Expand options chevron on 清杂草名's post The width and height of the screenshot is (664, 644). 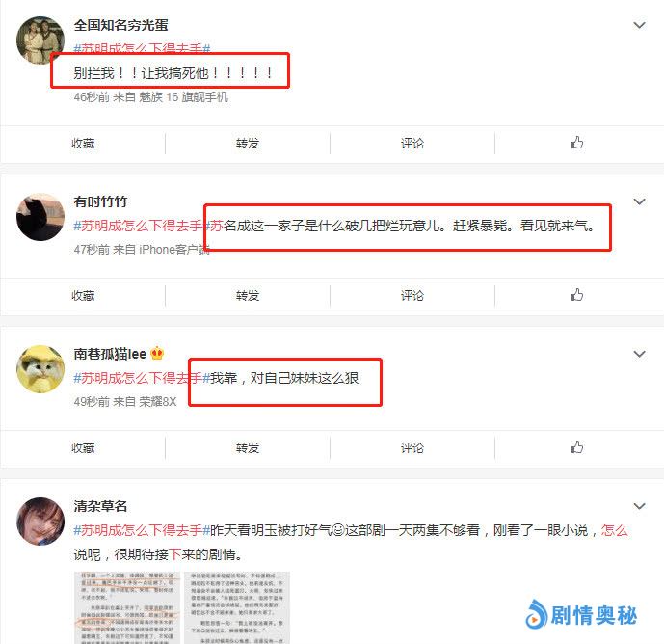pos(639,506)
